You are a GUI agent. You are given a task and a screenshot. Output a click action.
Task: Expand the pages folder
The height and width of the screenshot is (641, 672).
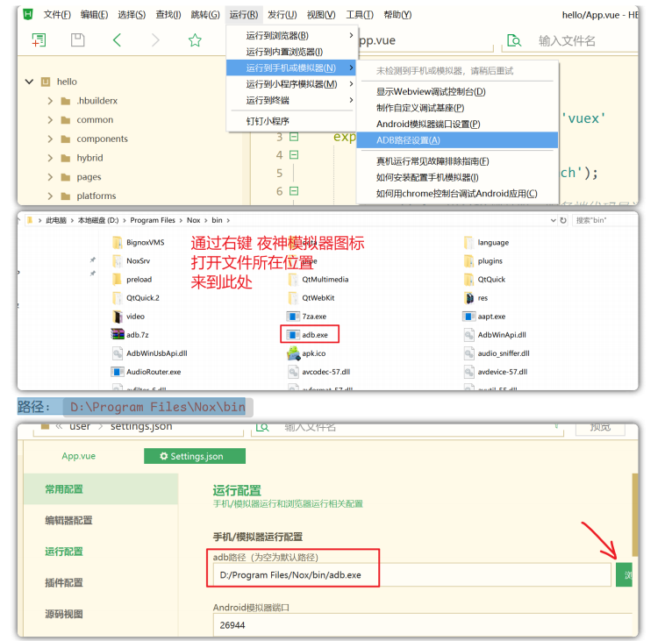click(50, 177)
